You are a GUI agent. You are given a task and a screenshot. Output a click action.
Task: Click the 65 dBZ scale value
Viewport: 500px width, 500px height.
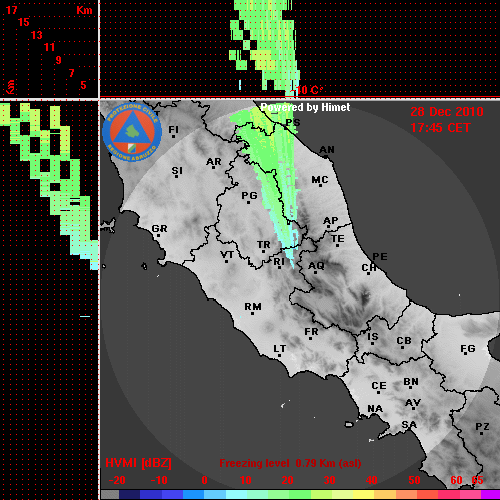[x=477, y=480]
